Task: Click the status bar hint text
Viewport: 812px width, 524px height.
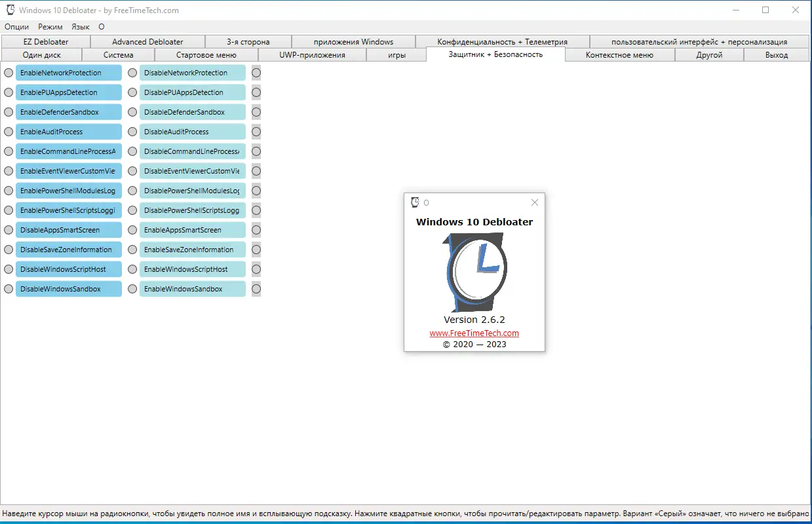Action: tap(405, 514)
